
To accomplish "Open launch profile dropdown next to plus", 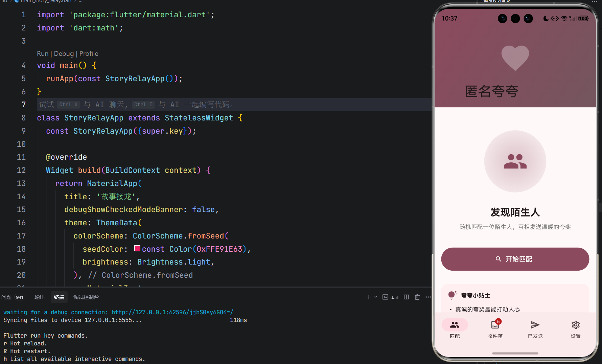I will (x=376, y=297).
